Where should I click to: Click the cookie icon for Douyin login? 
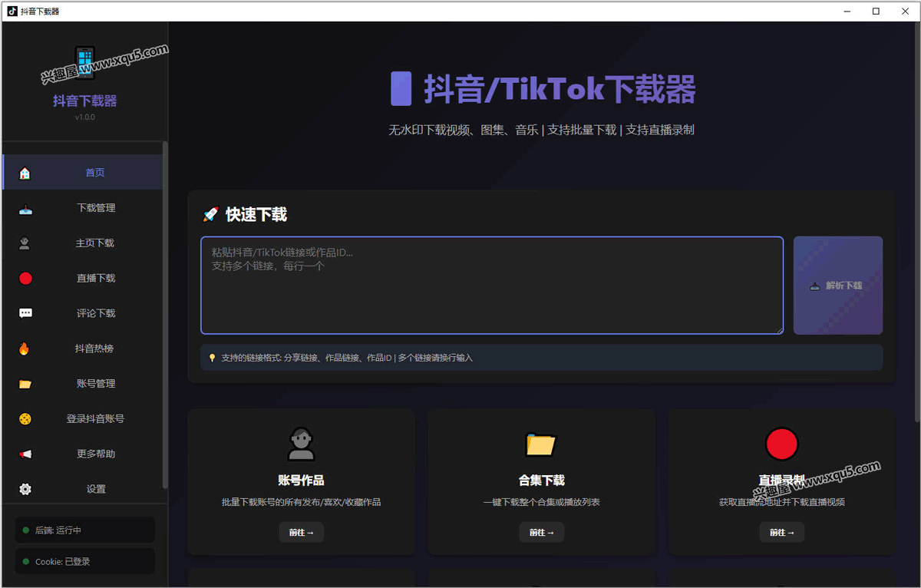pyautogui.click(x=25, y=419)
